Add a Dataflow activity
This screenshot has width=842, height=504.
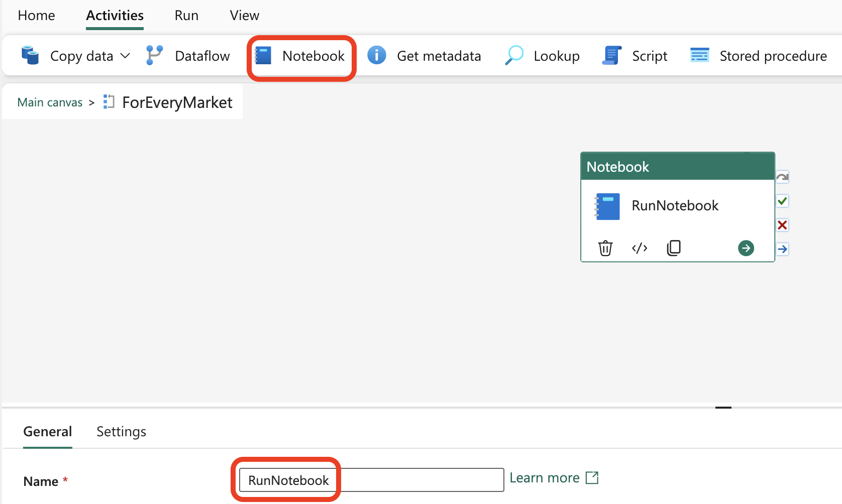[188, 56]
